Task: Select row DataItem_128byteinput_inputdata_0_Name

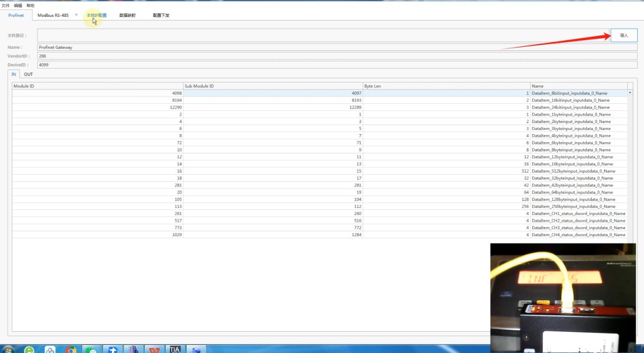Action: (x=319, y=200)
